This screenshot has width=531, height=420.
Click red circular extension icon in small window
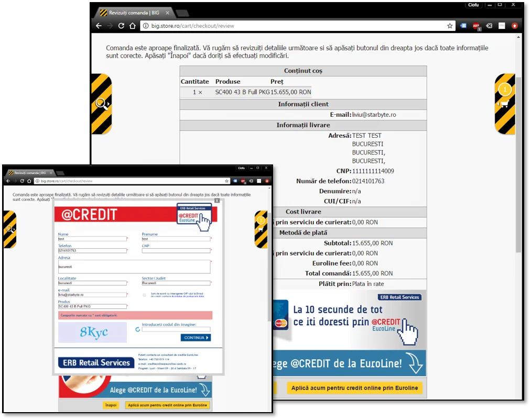267,181
